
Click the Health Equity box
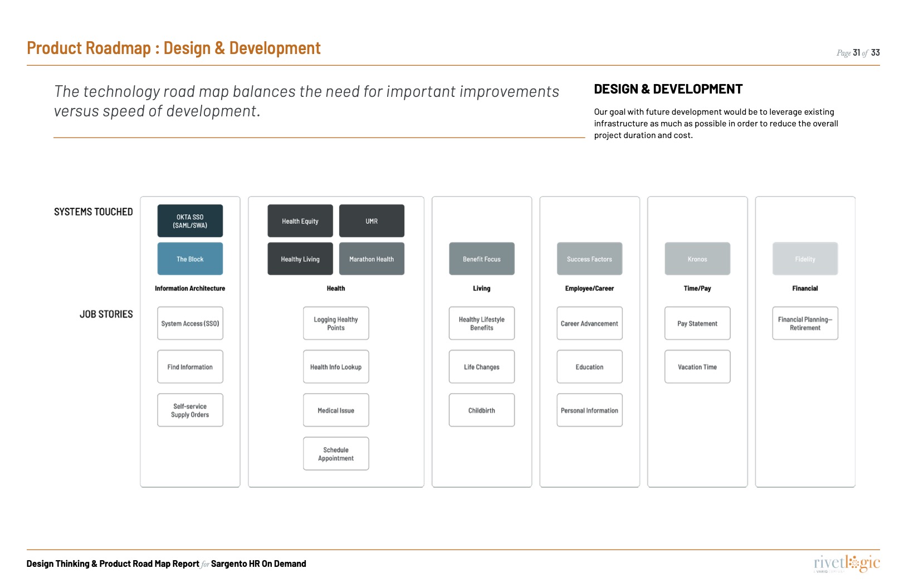click(x=300, y=221)
